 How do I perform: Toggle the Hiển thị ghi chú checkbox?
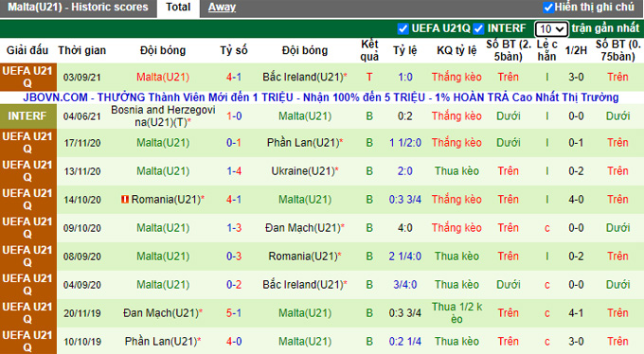(x=548, y=7)
